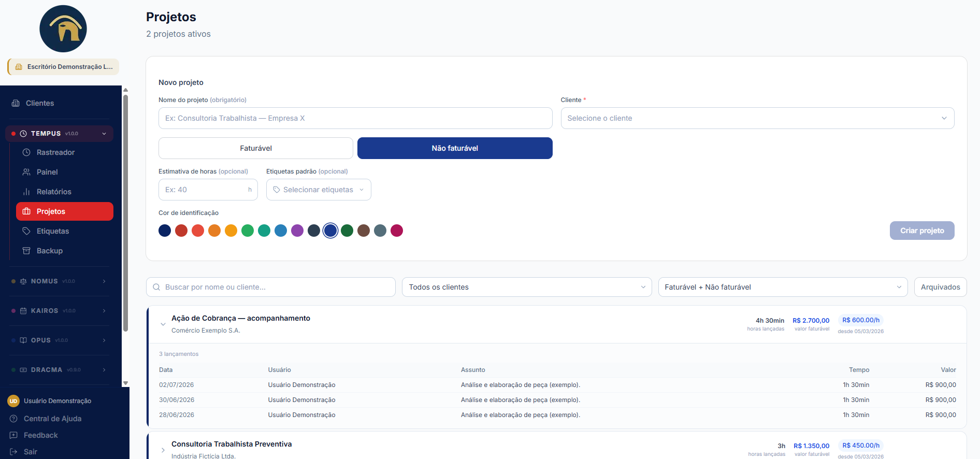Pick the purple identification color
Viewport: 980px width, 459px height.
pos(297,231)
